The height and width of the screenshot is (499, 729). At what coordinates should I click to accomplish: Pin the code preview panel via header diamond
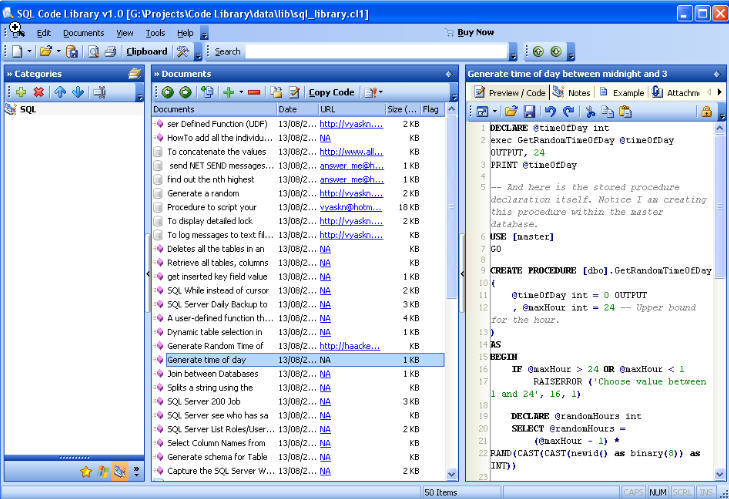click(716, 74)
